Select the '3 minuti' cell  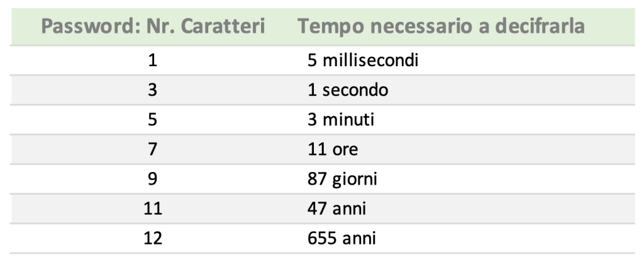[x=341, y=120]
